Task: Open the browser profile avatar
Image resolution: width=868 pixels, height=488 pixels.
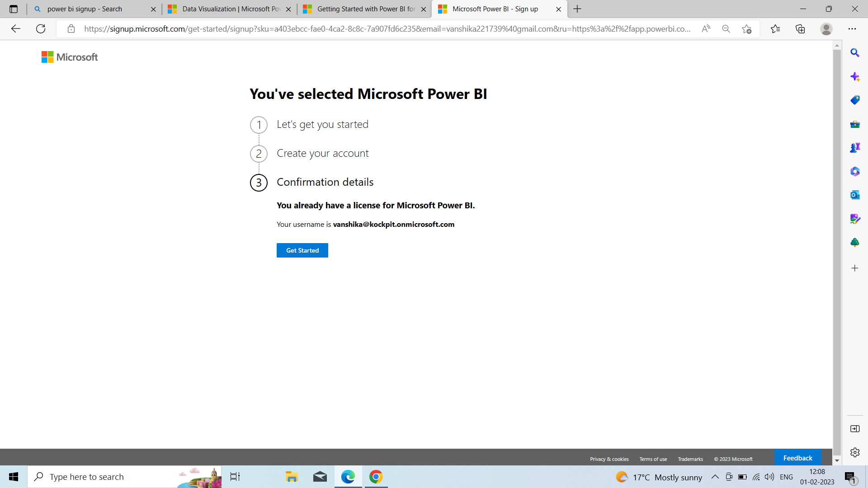Action: coord(826,29)
